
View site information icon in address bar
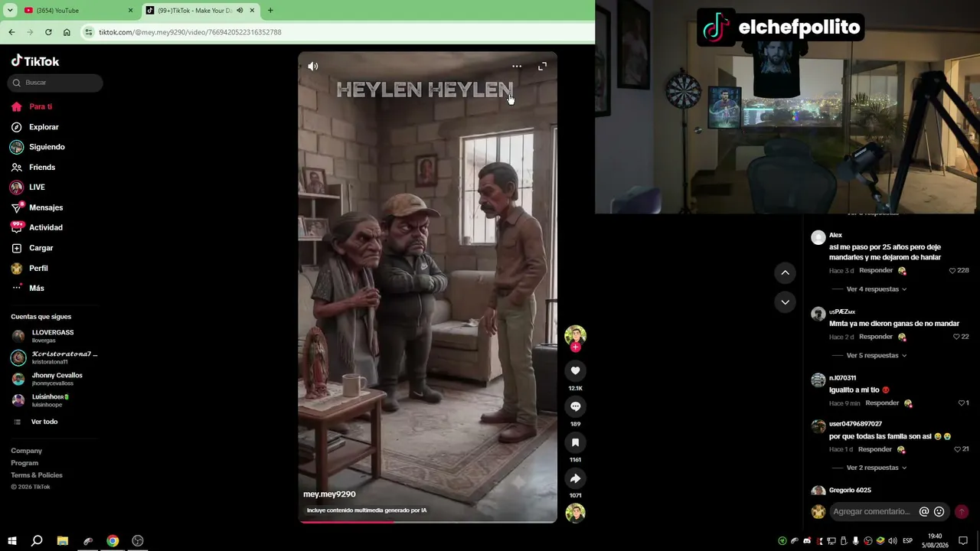click(89, 32)
